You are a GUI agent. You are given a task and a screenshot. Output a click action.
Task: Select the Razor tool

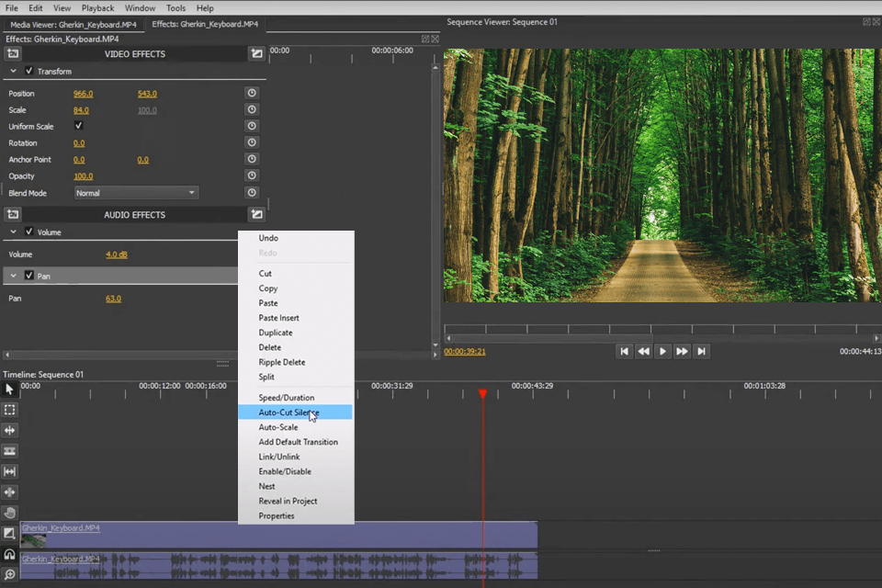pos(9,451)
